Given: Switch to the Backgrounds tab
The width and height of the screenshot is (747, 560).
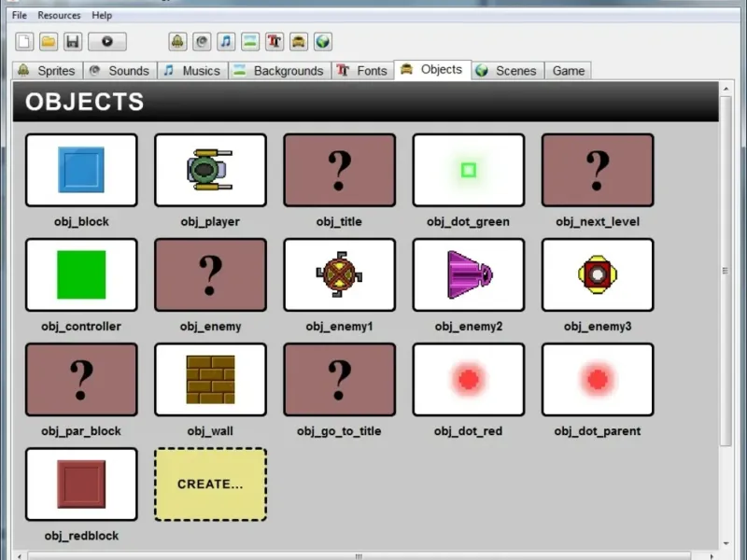Looking at the screenshot, I should (279, 71).
